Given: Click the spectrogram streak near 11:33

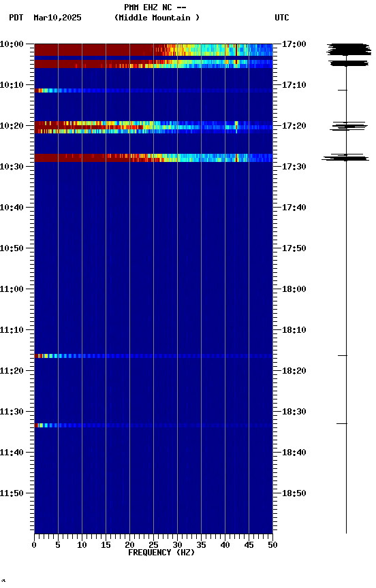Looking at the screenshot, I should 153,425.
